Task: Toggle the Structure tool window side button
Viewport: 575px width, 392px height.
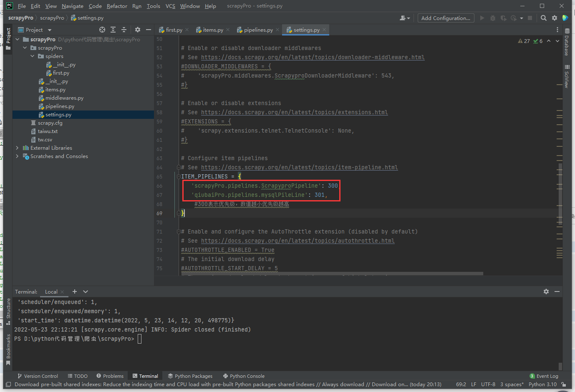Action: [8, 312]
